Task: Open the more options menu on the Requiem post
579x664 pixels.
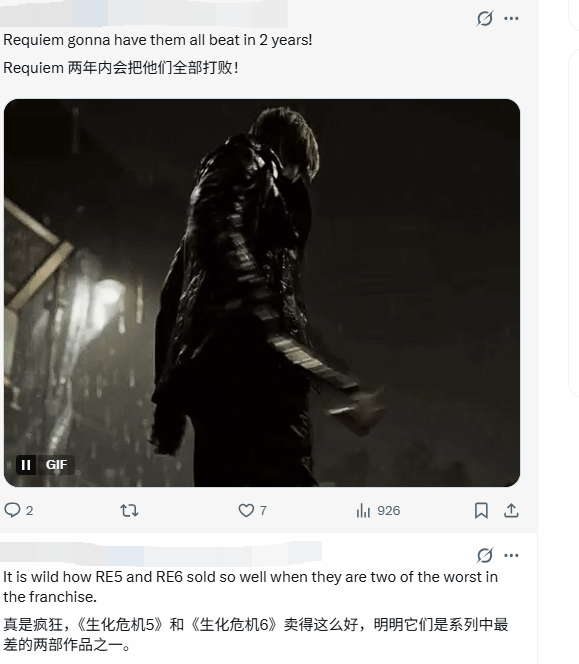Action: 511,18
